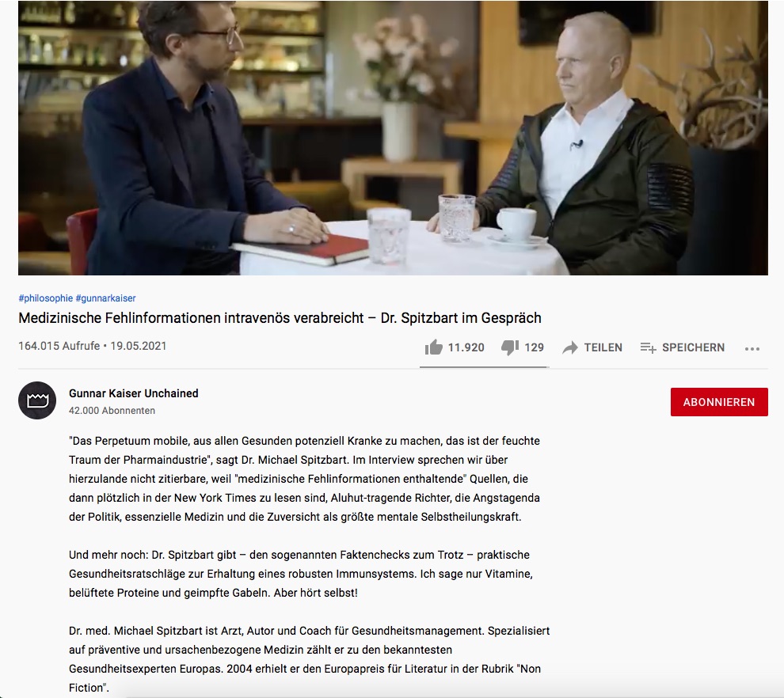Image resolution: width=784 pixels, height=698 pixels.
Task: Click the first description paragraph
Action: pos(305,479)
